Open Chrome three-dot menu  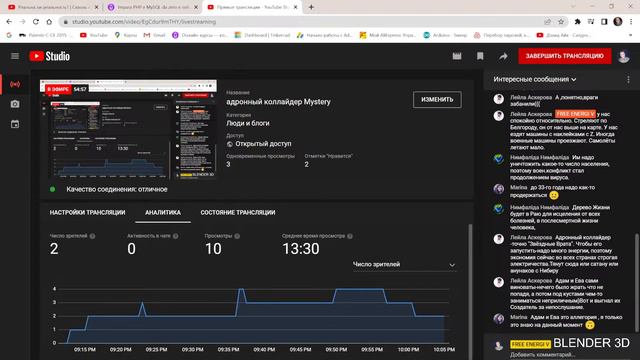tap(631, 22)
